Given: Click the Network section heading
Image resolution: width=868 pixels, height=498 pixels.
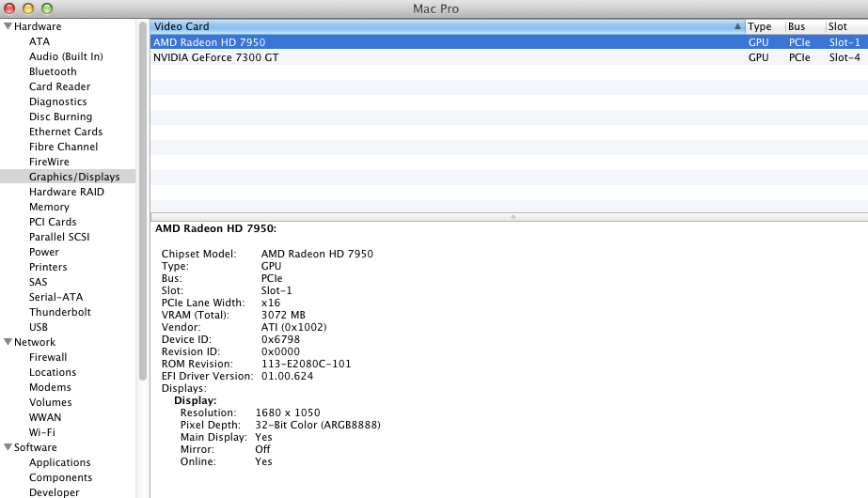Looking at the screenshot, I should (35, 342).
